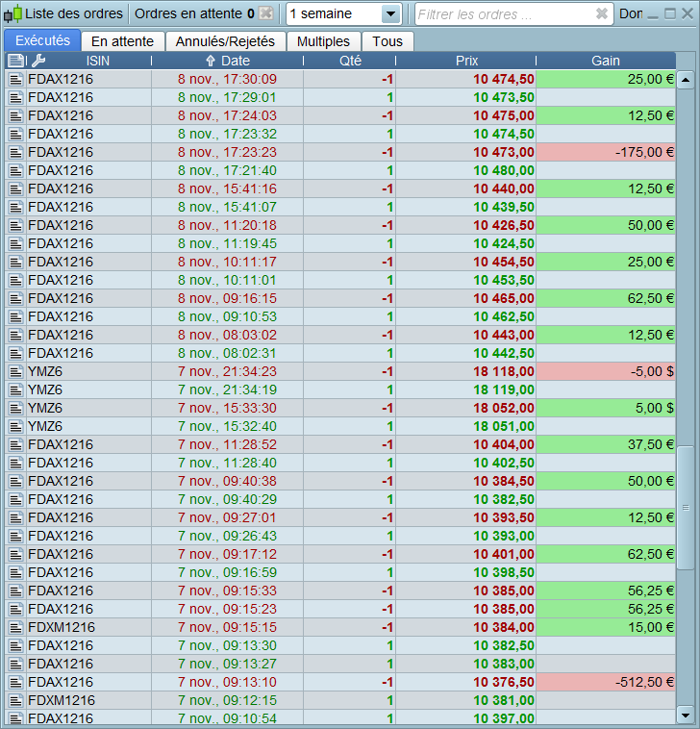The width and height of the screenshot is (700, 729).
Task: Click the vertical scrollbar thumb
Action: (686, 508)
